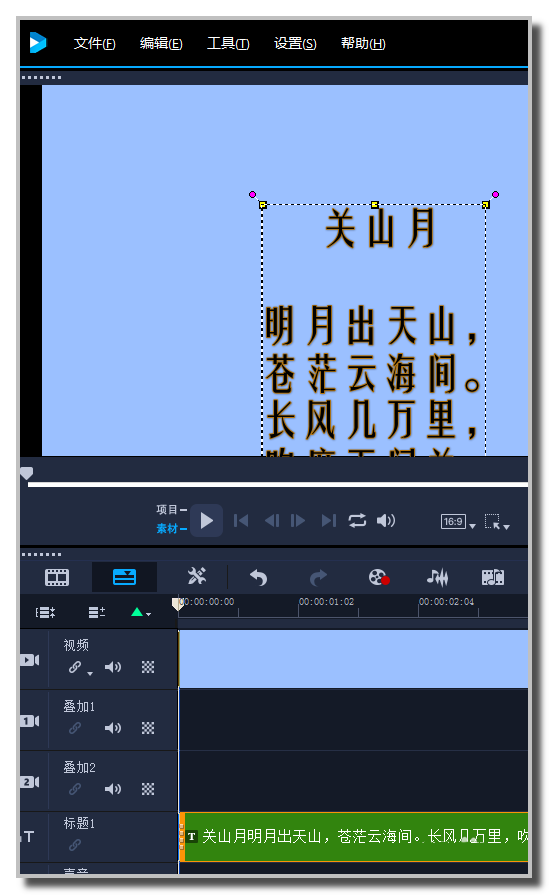Open the resize/crop mode dropdown
Viewport: 549px width, 895px height.
pos(496,522)
